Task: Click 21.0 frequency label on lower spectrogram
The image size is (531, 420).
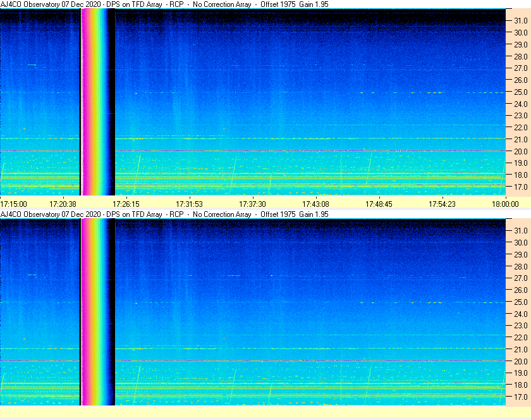Action: click(x=521, y=349)
